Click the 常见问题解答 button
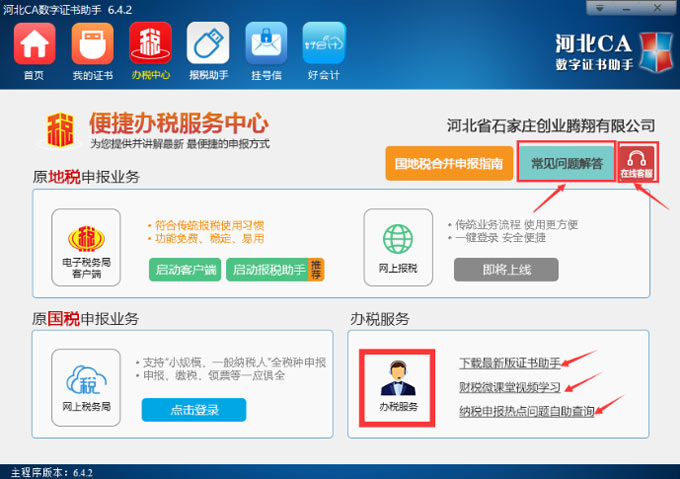This screenshot has height=479, width=680. click(567, 163)
